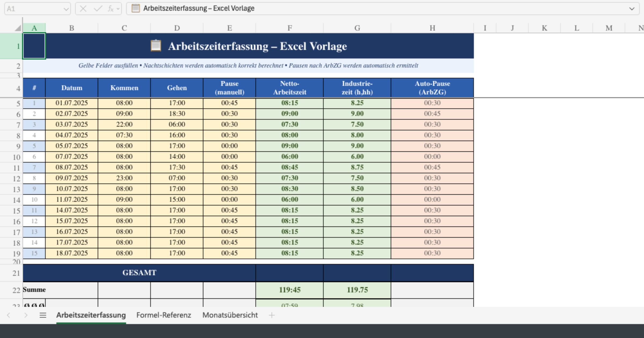The width and height of the screenshot is (644, 338).
Task: Select the GESAMT section header cell
Action: pos(139,273)
